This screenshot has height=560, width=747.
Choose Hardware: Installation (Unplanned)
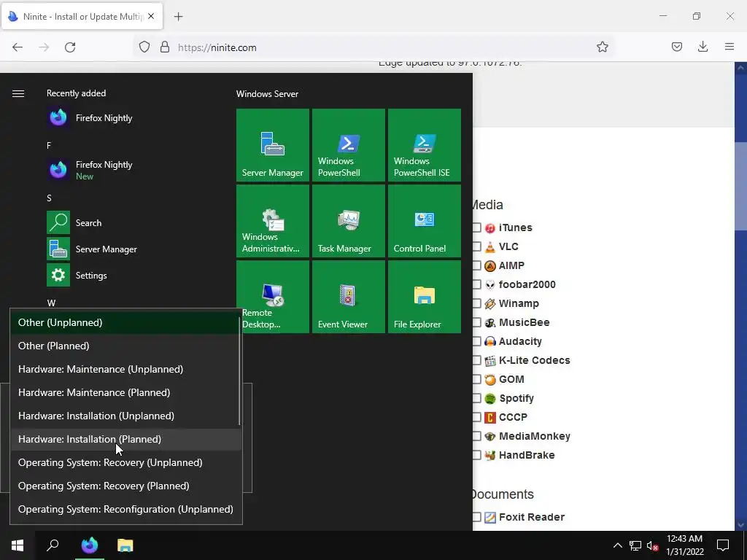[x=125, y=416]
